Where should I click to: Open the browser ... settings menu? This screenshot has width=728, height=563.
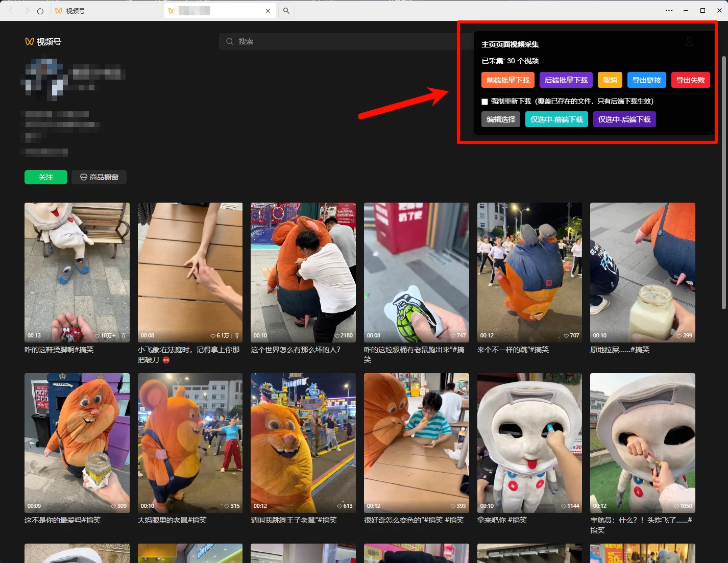pyautogui.click(x=669, y=10)
